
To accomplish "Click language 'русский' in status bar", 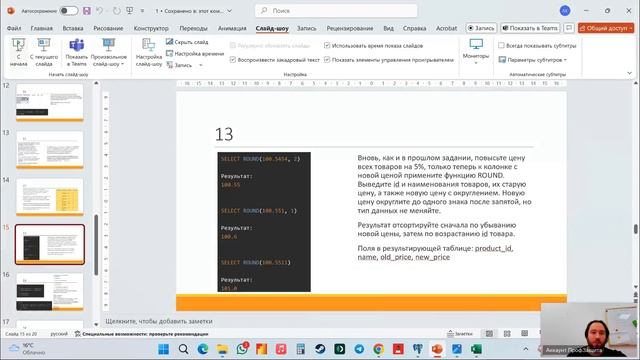I will (x=59, y=334).
